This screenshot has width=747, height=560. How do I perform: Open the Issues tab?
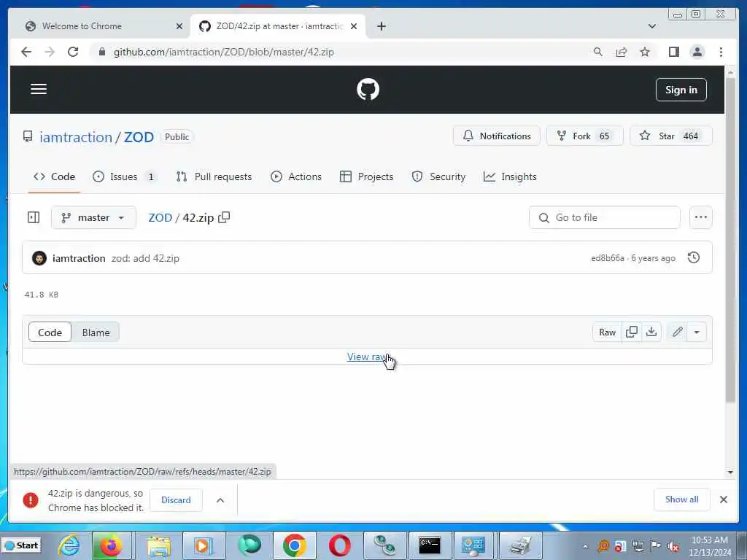point(124,176)
